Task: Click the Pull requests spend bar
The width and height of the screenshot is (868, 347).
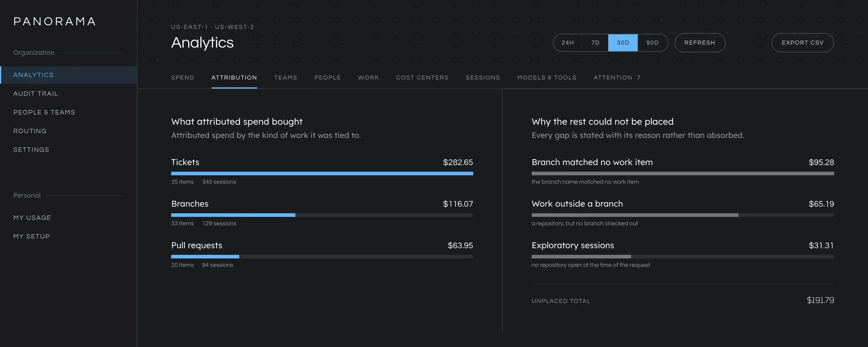Action: click(x=322, y=257)
